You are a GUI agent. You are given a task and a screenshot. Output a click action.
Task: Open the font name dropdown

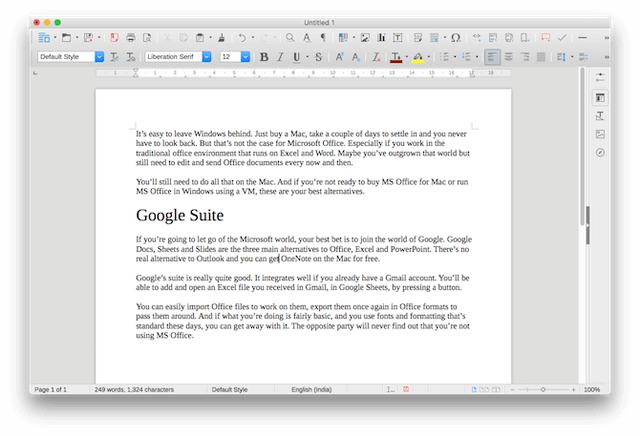pyautogui.click(x=207, y=57)
